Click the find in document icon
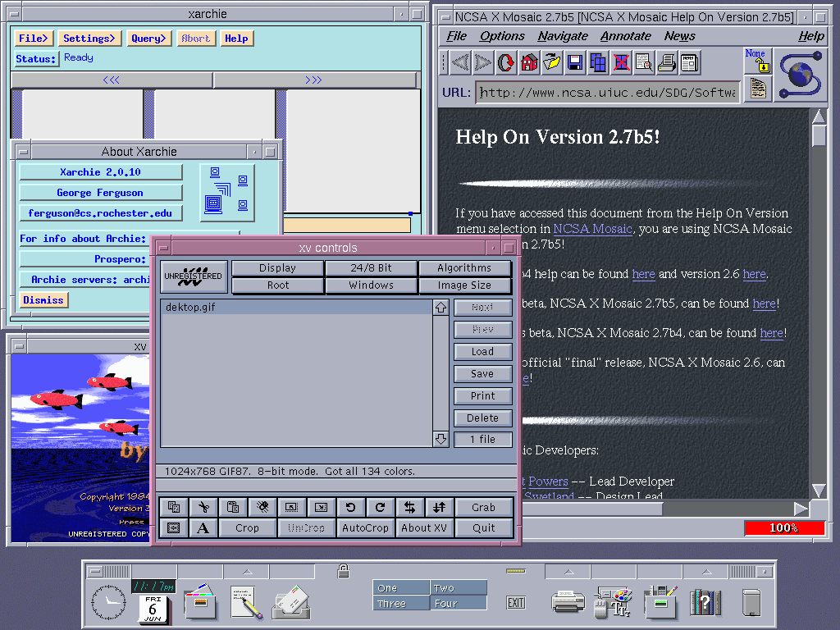Image resolution: width=840 pixels, height=630 pixels. (x=644, y=62)
